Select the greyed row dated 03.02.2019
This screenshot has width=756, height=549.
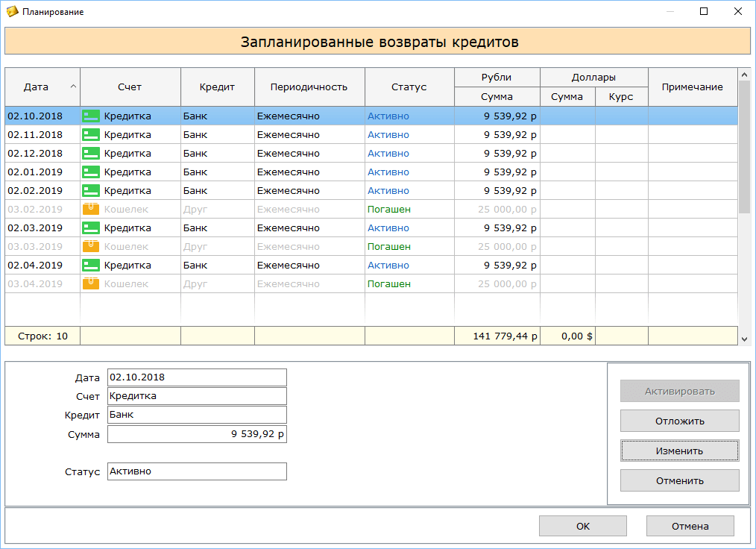click(x=371, y=209)
